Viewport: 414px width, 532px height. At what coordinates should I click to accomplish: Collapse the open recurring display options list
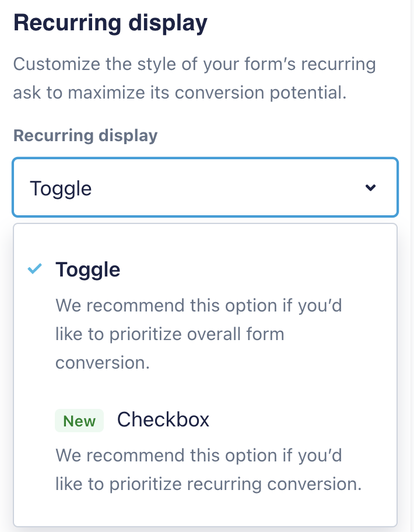coord(370,188)
